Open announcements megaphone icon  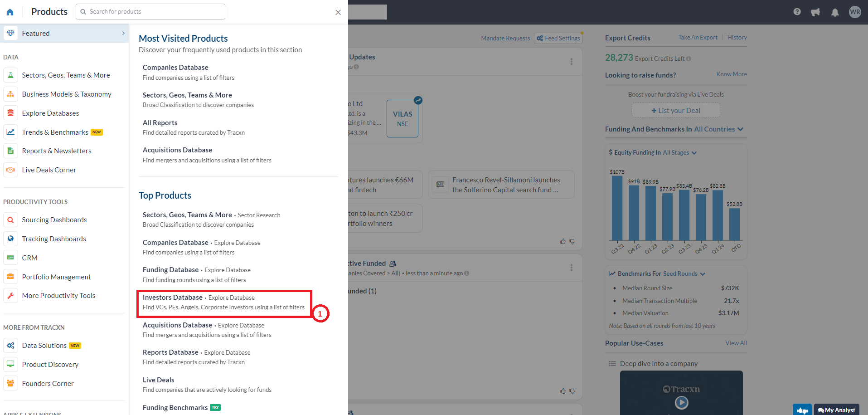(x=815, y=12)
